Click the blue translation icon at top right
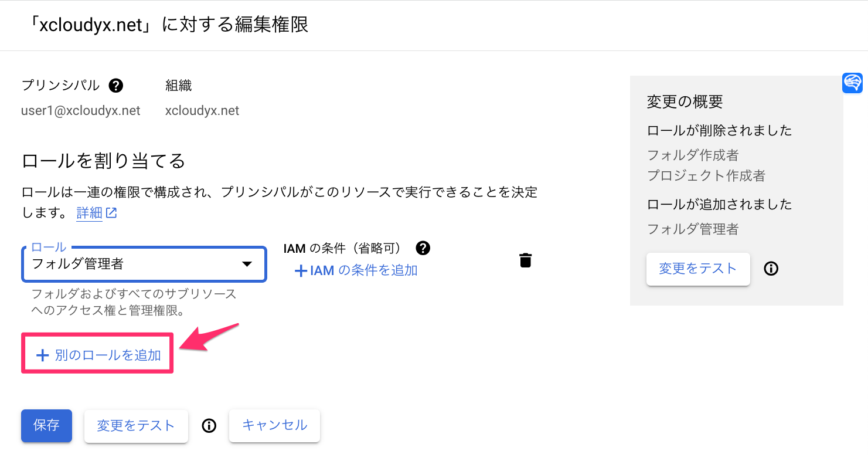The image size is (868, 461). (853, 83)
